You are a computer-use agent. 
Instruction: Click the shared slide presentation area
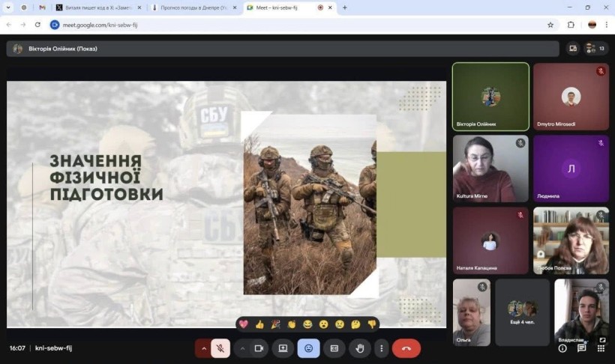[226, 204]
